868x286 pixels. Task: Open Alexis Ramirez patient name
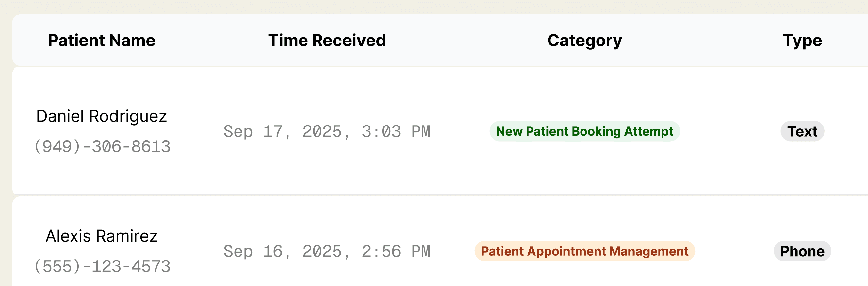point(101,236)
